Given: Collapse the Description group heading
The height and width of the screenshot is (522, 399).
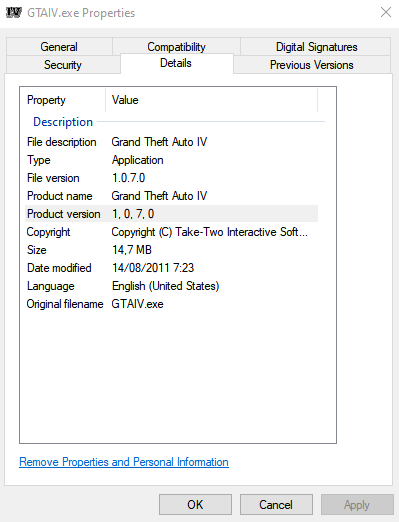Looking at the screenshot, I should 63,122.
